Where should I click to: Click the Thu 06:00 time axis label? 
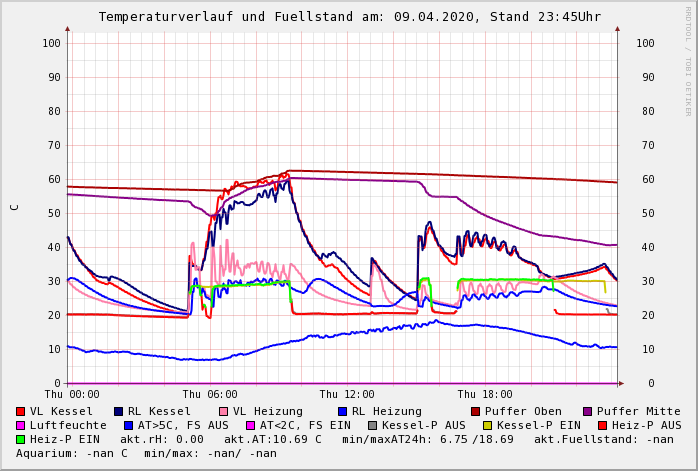[x=209, y=395]
